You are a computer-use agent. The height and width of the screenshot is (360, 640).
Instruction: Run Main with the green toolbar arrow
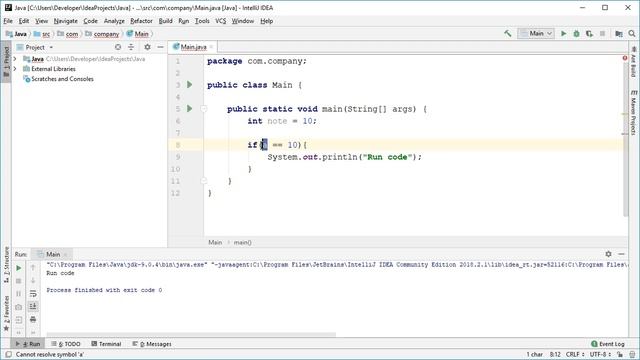tap(564, 33)
